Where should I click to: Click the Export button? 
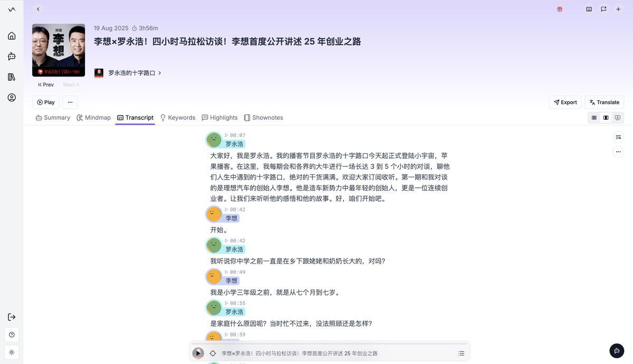[x=565, y=102]
